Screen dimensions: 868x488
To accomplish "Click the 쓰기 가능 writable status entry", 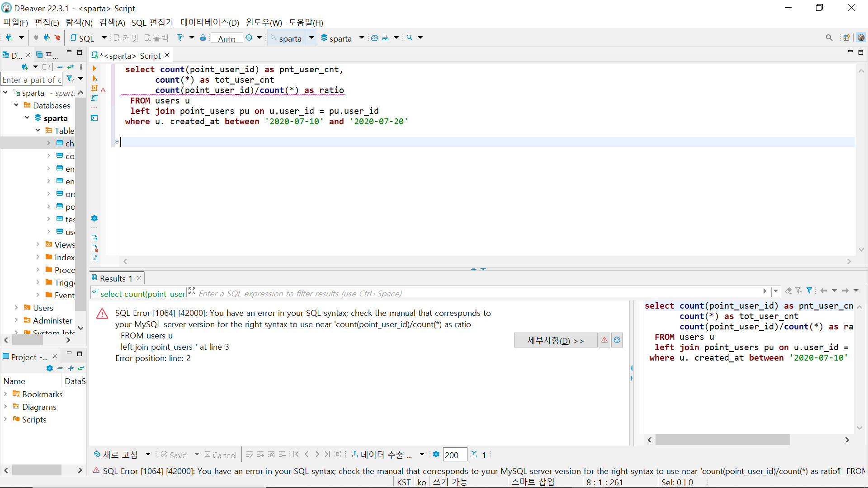I will 450,482.
